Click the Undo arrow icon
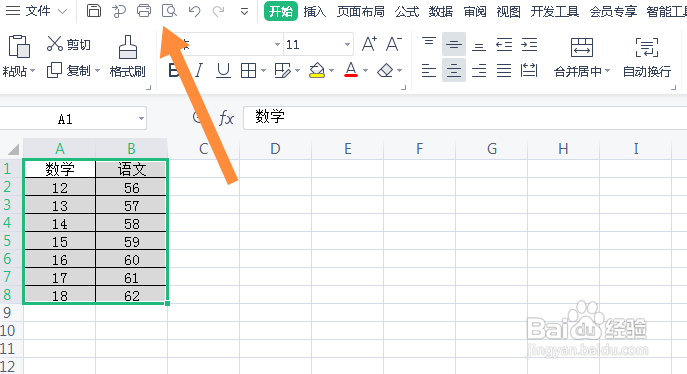 click(195, 11)
